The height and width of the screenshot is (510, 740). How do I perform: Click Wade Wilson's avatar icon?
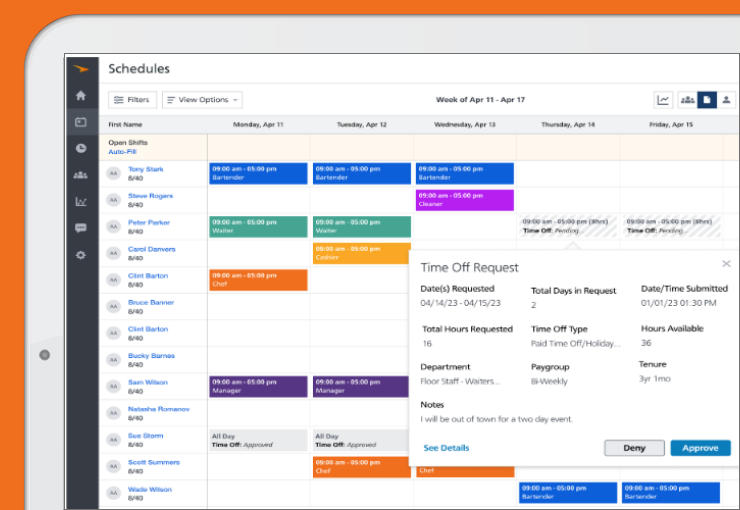[x=113, y=493]
